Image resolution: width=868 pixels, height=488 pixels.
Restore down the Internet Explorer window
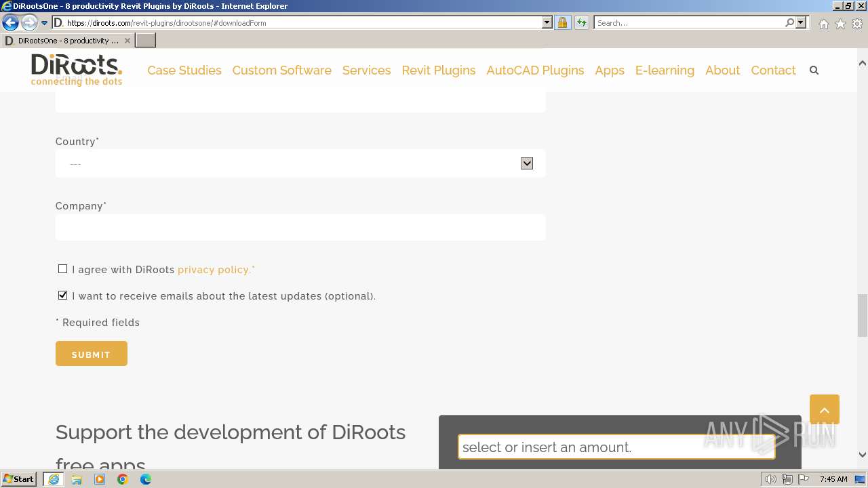tap(848, 5)
